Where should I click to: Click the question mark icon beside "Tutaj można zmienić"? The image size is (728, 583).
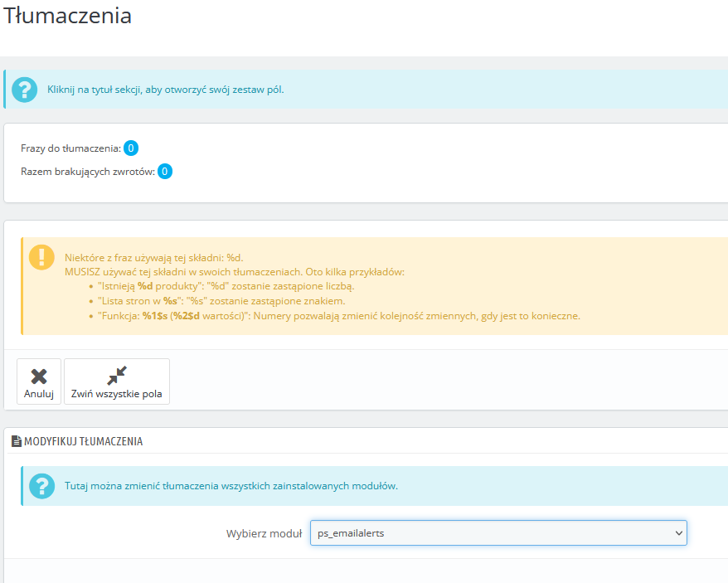[x=42, y=486]
